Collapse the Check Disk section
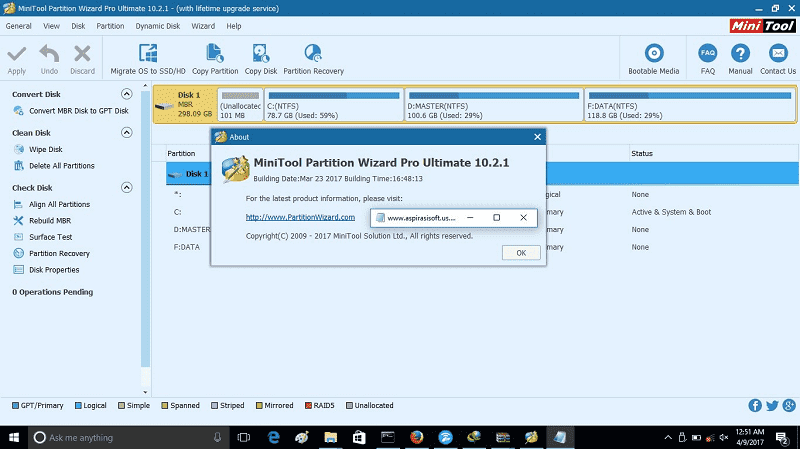This screenshot has width=800, height=449. pos(127,188)
